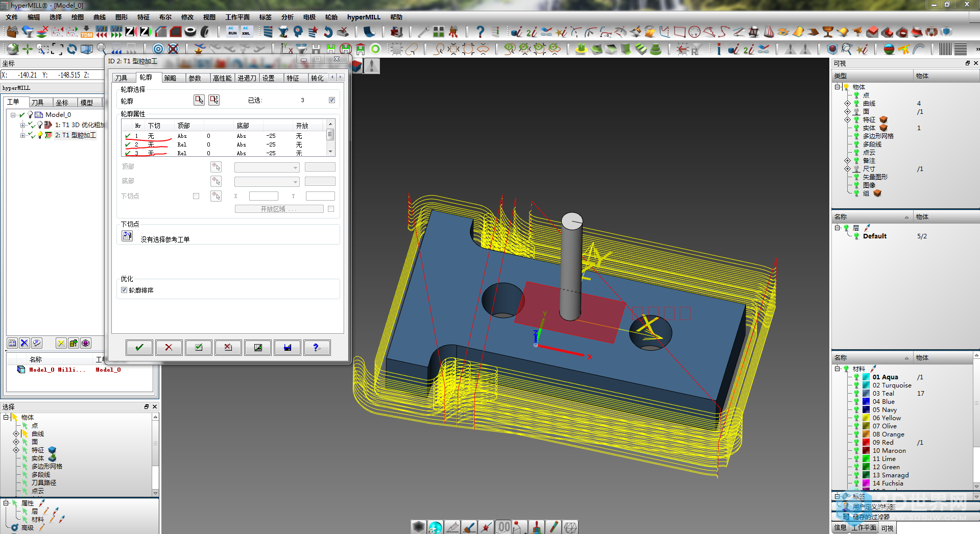Uncheck the 轮廓排序 checkbox

[x=124, y=290]
